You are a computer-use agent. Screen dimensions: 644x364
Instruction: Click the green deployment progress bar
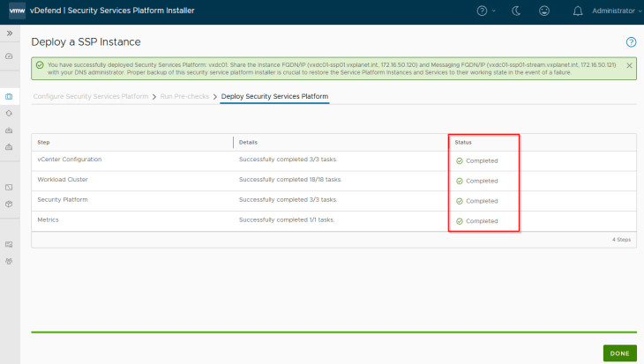(333, 332)
